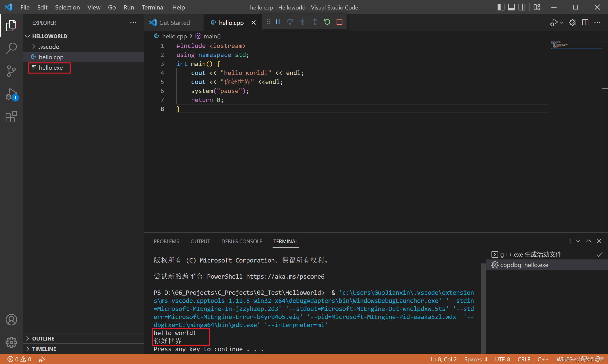Click the Step Into debug button
The height and width of the screenshot is (364, 608).
[x=302, y=22]
